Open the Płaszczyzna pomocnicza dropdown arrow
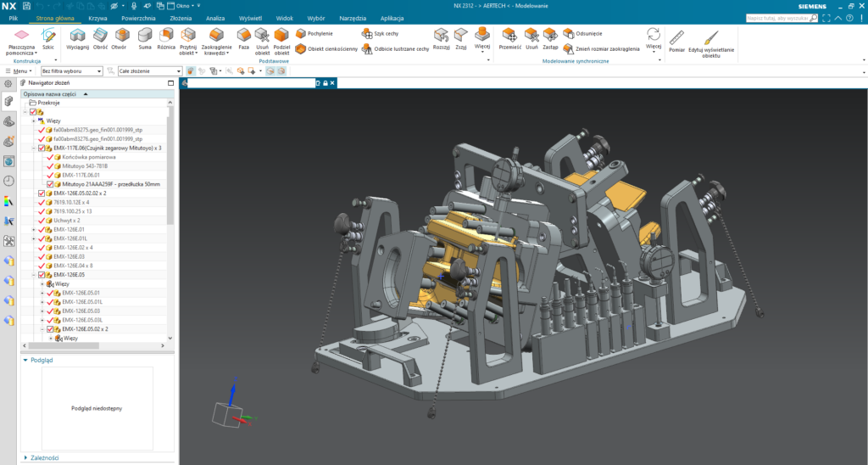This screenshot has height=465, width=868. coord(36,53)
